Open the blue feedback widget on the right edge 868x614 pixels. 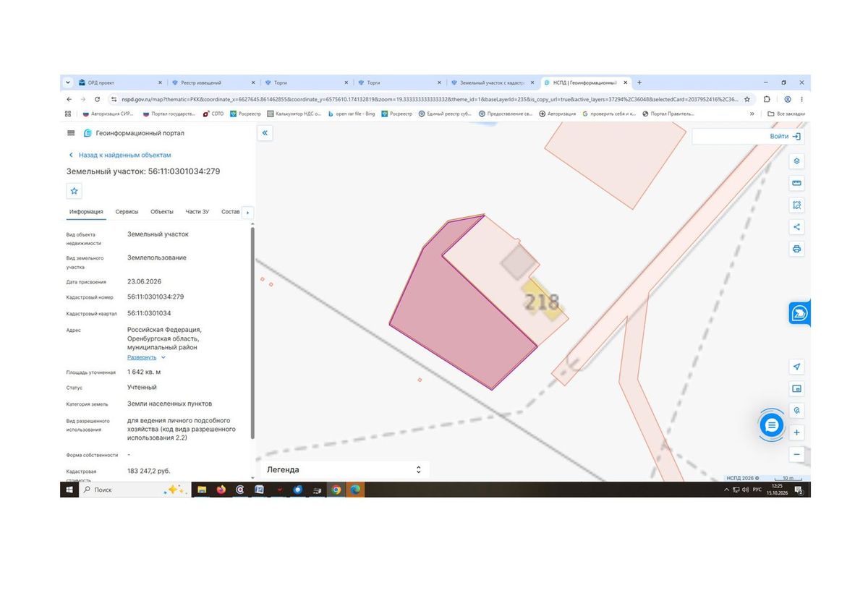[x=799, y=313]
